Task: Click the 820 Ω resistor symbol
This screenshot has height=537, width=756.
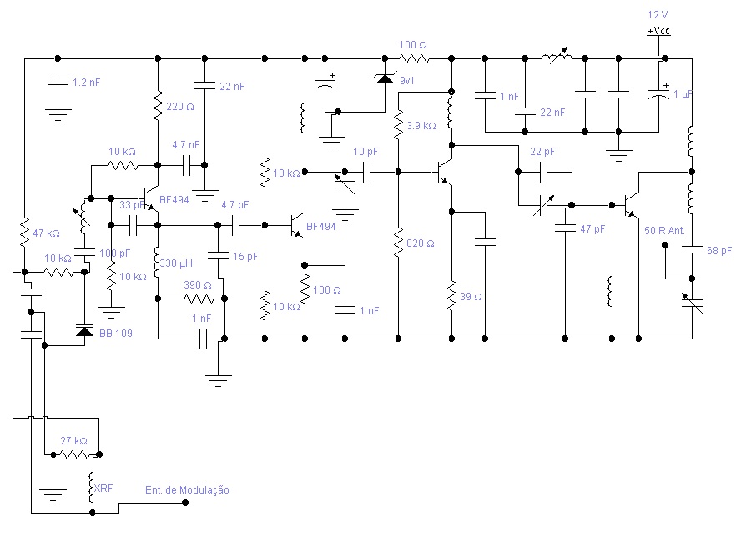Action: point(398,243)
